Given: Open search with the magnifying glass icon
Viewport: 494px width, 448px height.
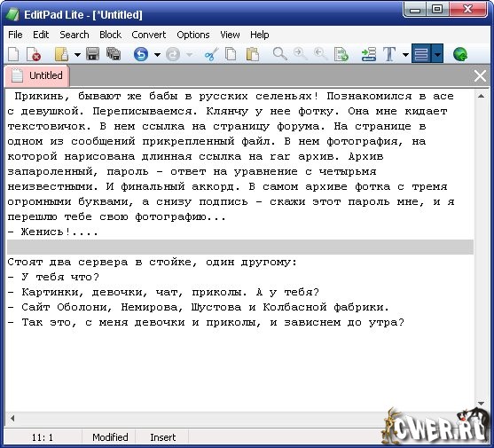Looking at the screenshot, I should (279, 54).
